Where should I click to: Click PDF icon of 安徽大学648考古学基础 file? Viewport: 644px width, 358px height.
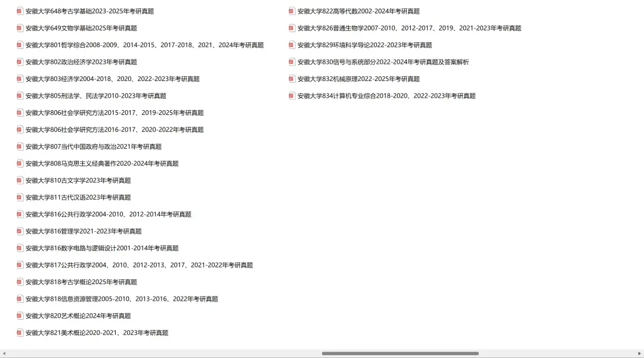pos(20,11)
